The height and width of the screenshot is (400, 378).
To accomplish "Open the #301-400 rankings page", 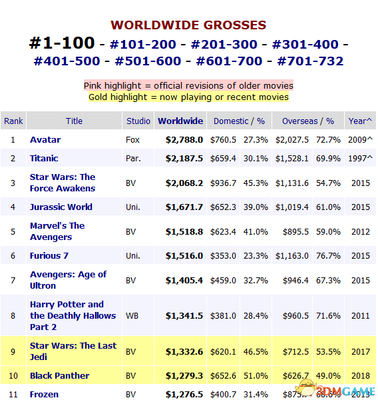I will pos(305,44).
